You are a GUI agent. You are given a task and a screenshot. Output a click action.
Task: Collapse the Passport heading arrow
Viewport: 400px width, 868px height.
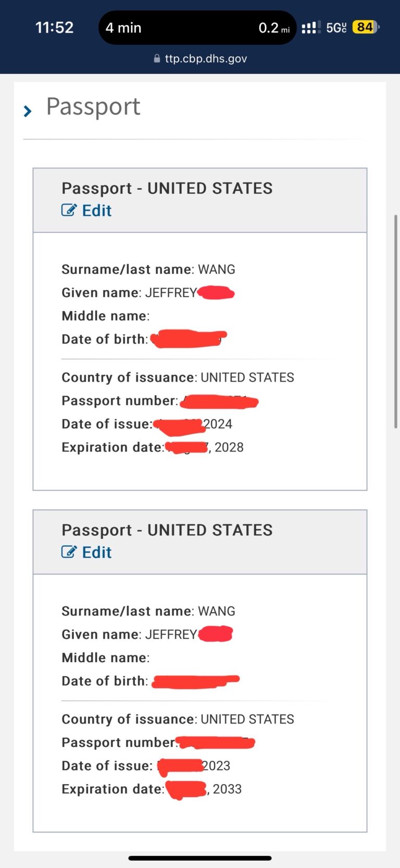(27, 111)
